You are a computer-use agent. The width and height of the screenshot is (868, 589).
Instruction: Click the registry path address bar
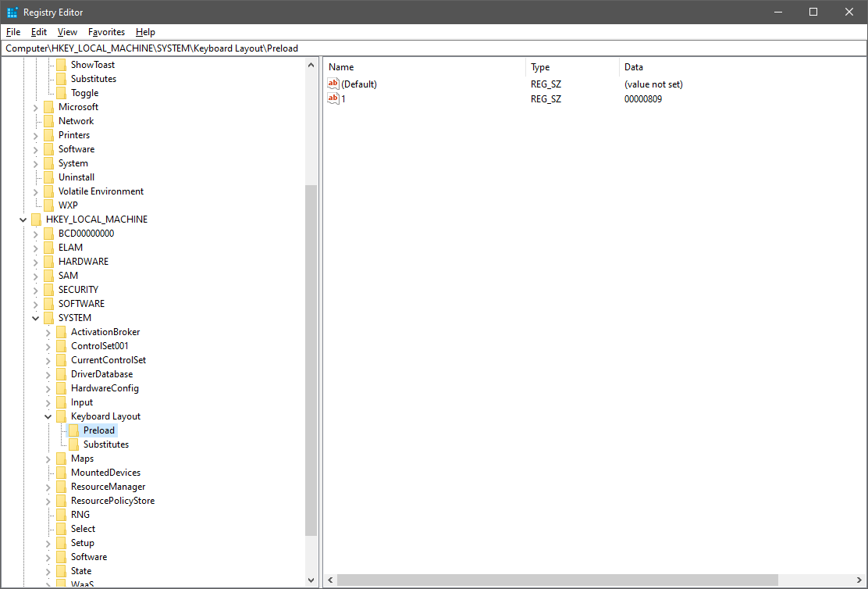click(x=434, y=48)
